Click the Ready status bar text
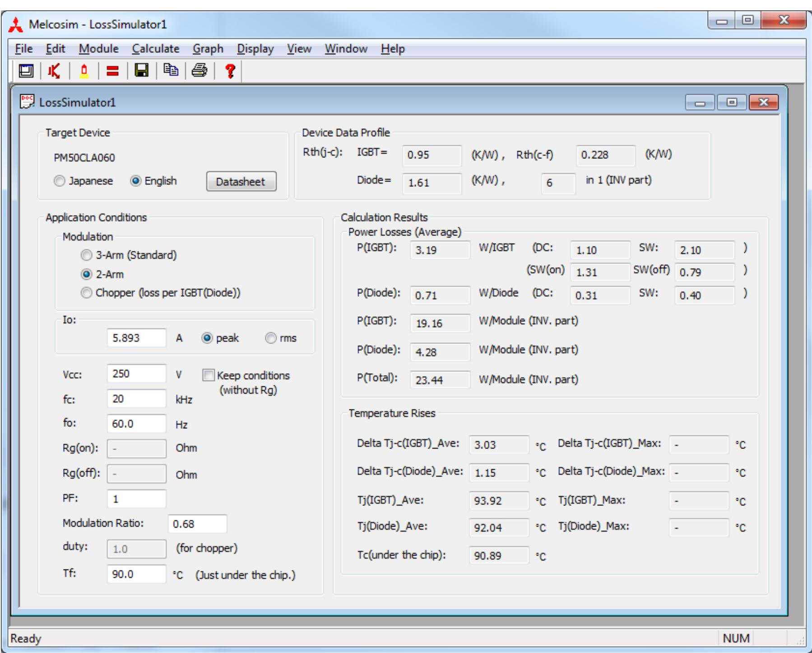Viewport: 812px width, 653px height. (26, 639)
